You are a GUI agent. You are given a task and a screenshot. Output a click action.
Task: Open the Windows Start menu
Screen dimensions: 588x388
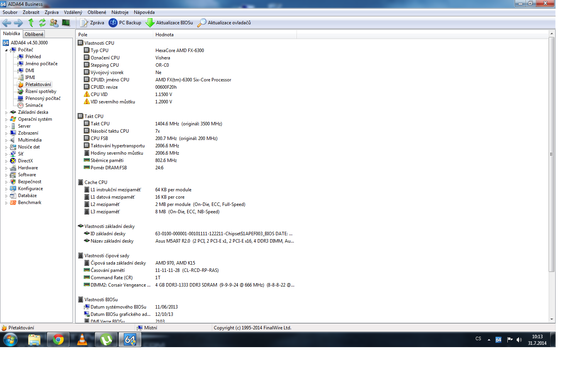pos(10,340)
